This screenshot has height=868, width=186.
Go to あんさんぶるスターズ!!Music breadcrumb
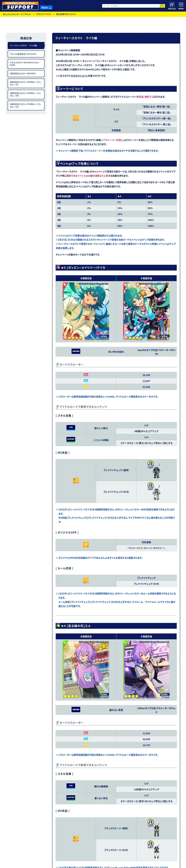tap(17, 14)
